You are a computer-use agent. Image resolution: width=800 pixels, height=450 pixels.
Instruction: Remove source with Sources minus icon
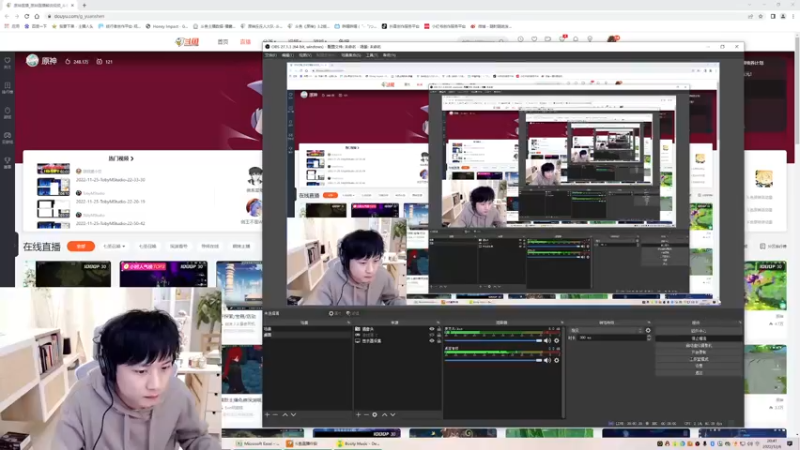(366, 415)
